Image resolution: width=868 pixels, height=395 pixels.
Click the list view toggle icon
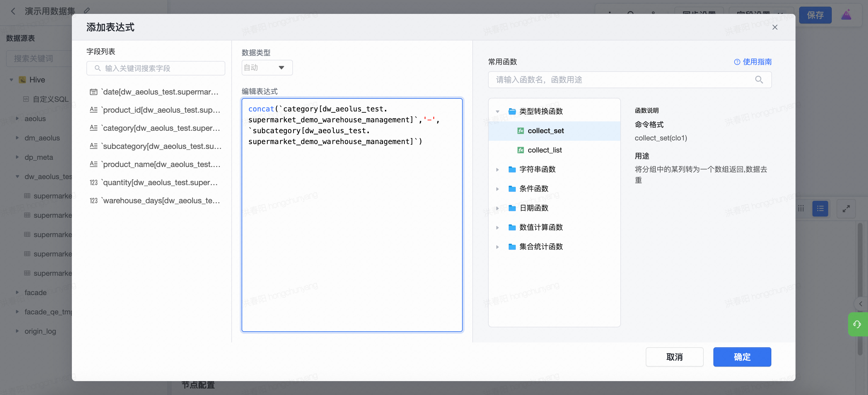820,209
